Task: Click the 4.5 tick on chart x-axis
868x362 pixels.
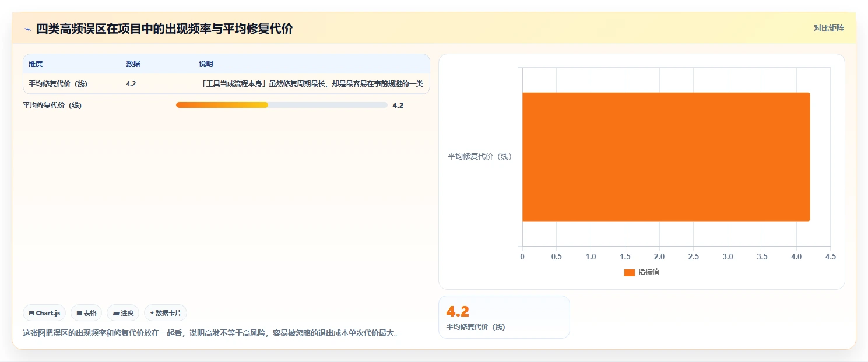Action: [830, 257]
